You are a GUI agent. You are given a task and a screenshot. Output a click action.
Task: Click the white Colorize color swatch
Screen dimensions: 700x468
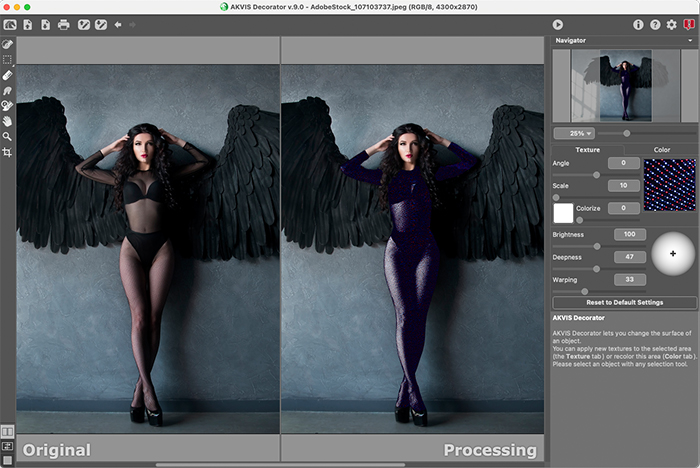tap(564, 212)
